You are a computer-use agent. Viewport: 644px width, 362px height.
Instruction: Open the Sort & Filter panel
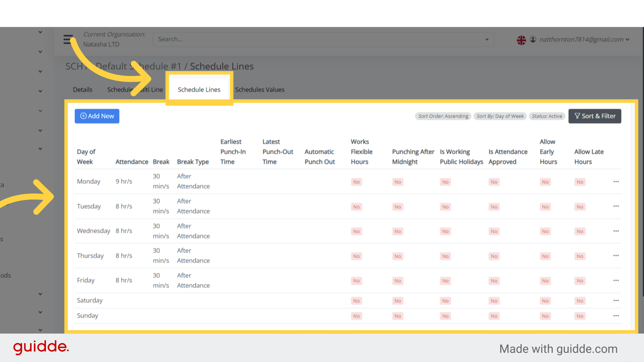point(595,116)
